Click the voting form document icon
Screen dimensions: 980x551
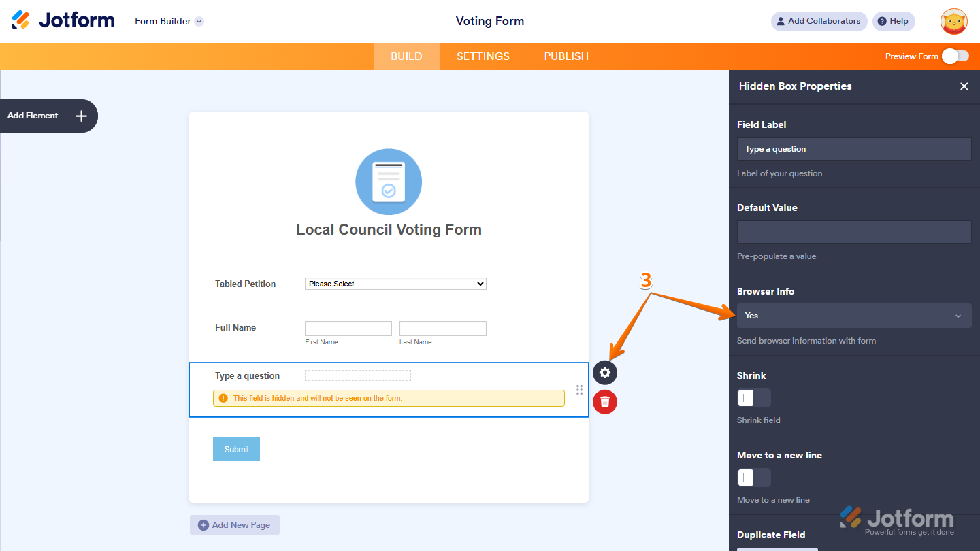pyautogui.click(x=389, y=182)
